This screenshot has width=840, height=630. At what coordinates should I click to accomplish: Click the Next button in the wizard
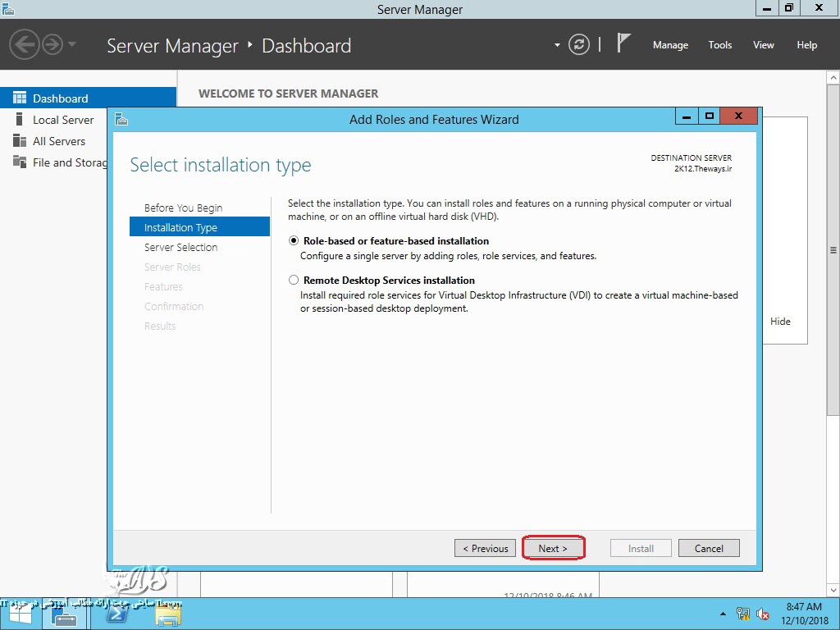[x=553, y=548]
